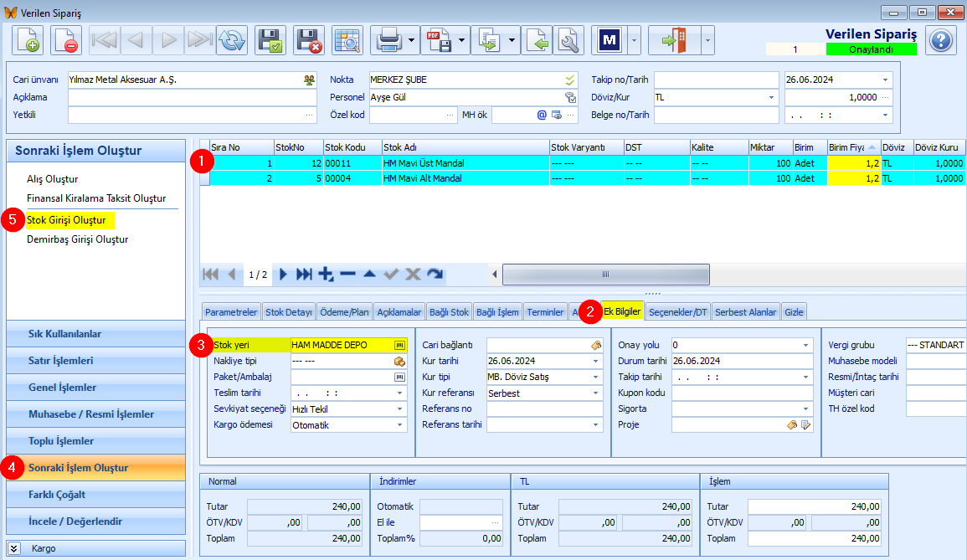Click Finansal Kiralama Taksit Oluştur

[x=96, y=198]
